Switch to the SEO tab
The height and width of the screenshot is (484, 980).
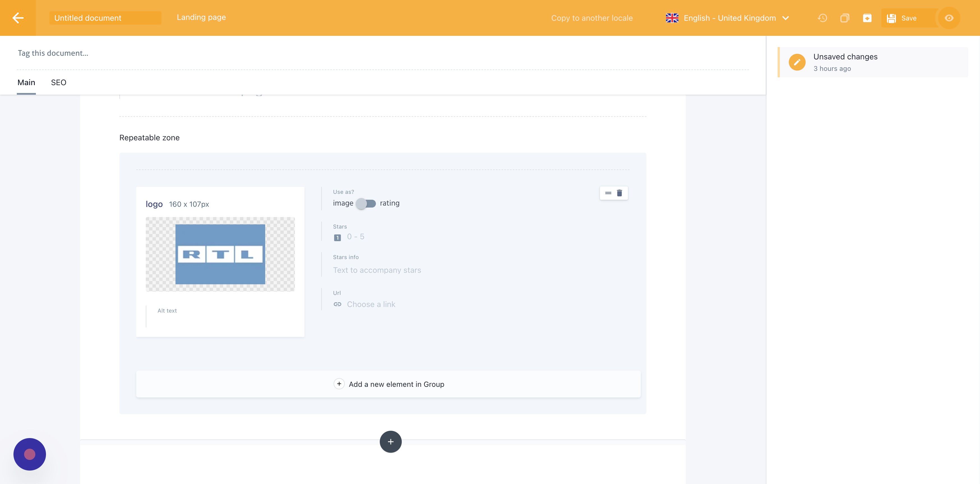coord(59,83)
